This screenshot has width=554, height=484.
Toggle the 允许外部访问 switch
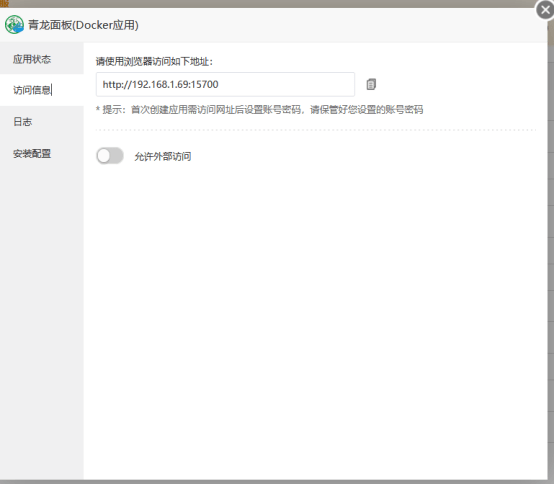[110, 156]
